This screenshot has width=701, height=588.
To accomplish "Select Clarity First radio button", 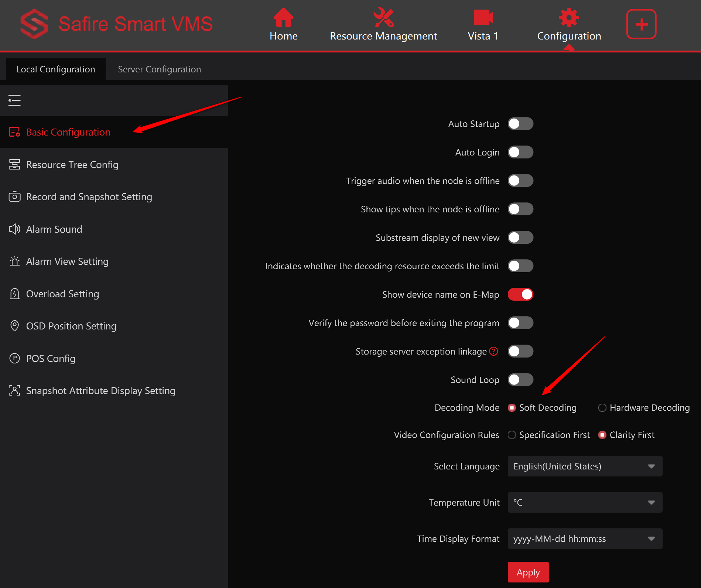I will [x=602, y=435].
